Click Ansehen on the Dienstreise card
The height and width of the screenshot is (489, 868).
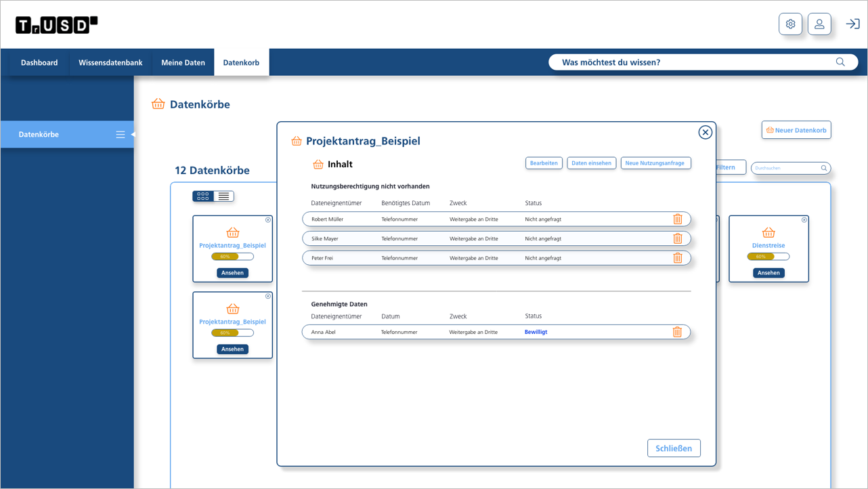click(x=768, y=273)
